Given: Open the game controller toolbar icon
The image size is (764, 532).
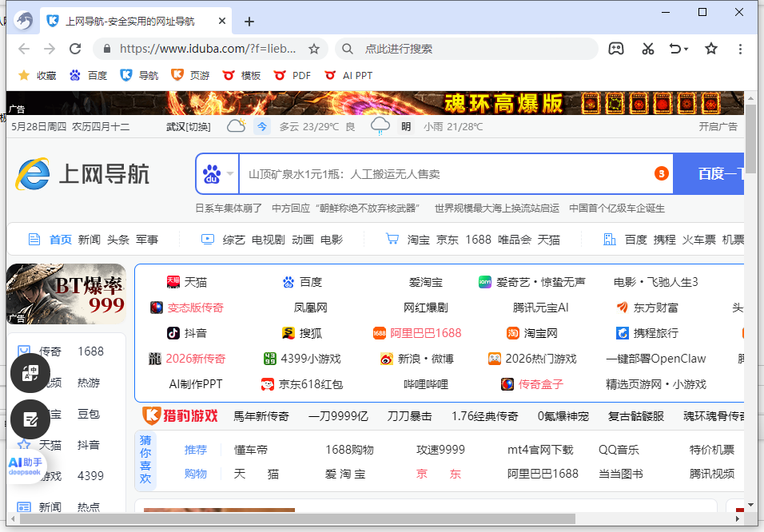Looking at the screenshot, I should click(x=616, y=49).
